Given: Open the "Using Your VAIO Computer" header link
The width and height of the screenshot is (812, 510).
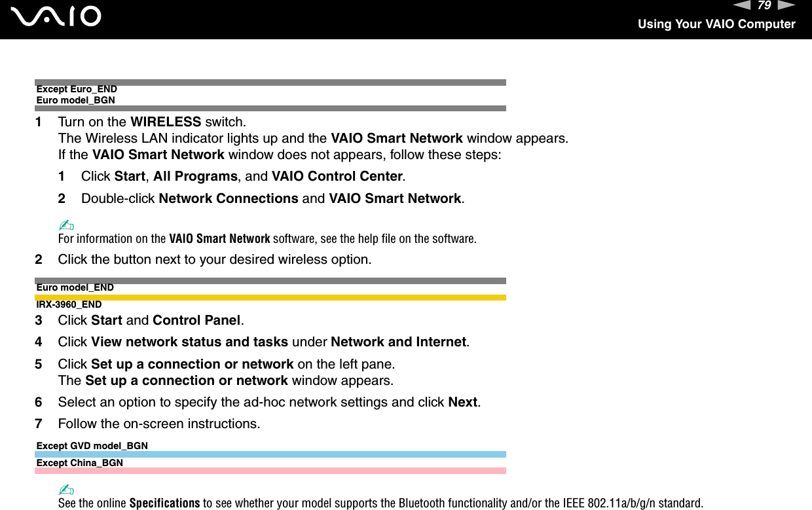Looking at the screenshot, I should [x=716, y=24].
